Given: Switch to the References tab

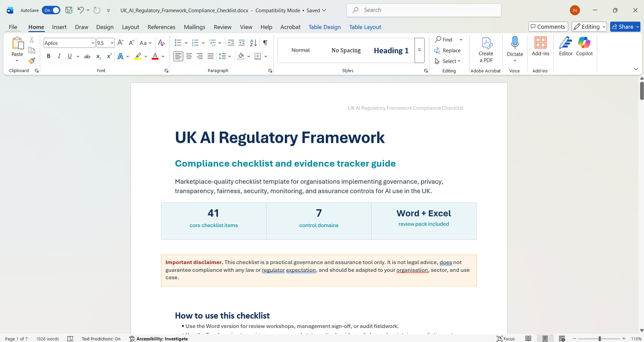Looking at the screenshot, I should [x=161, y=27].
